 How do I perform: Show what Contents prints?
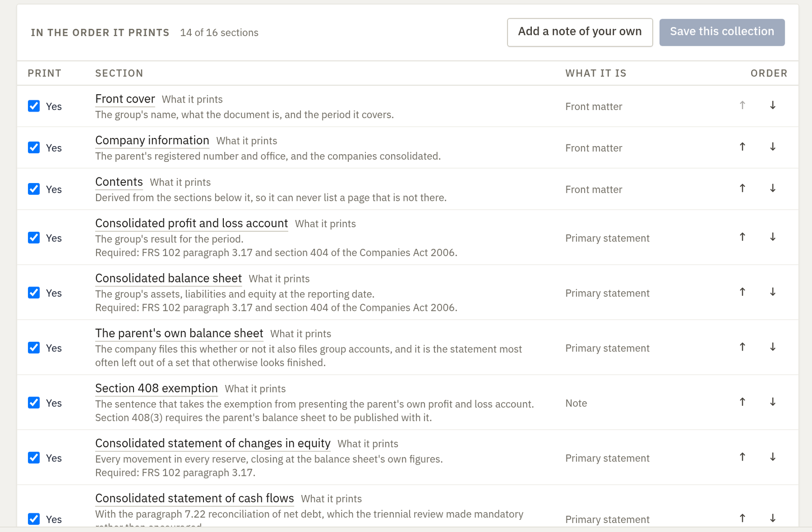click(180, 183)
